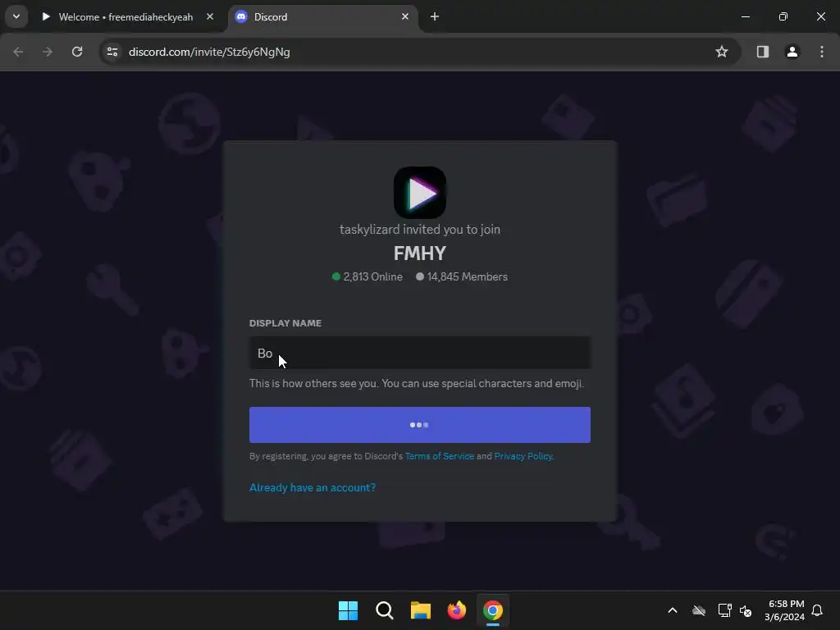The image size is (840, 630).
Task: Open Discord's Terms of Service link
Action: [440, 456]
